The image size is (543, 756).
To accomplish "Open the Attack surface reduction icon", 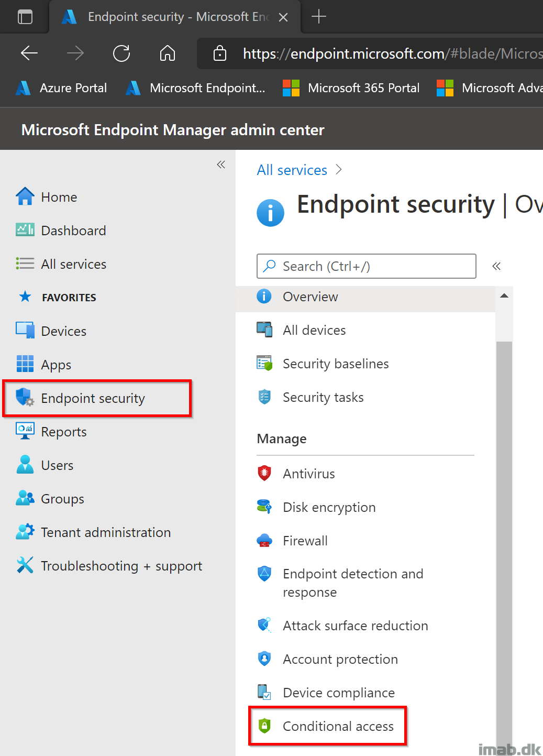I will (x=264, y=625).
